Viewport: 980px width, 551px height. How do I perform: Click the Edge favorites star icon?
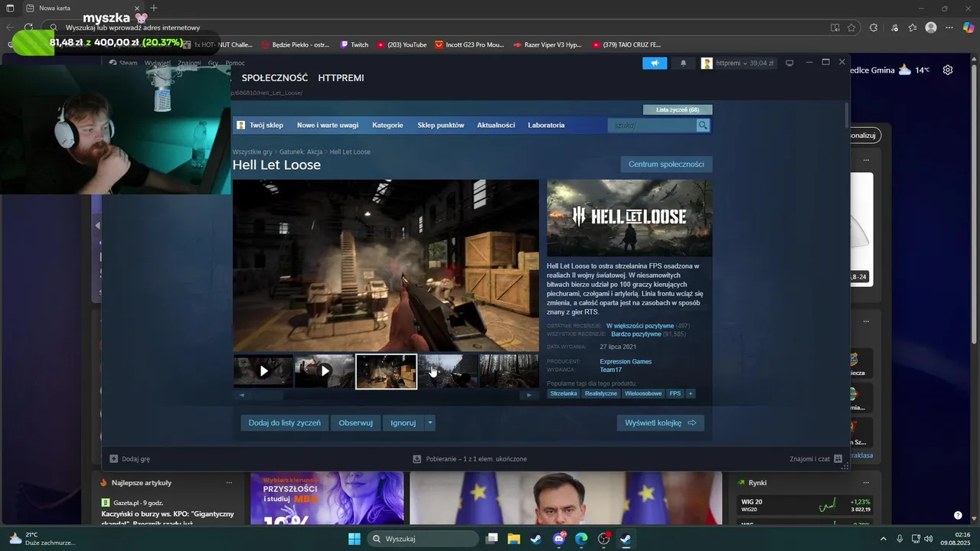pyautogui.click(x=851, y=28)
